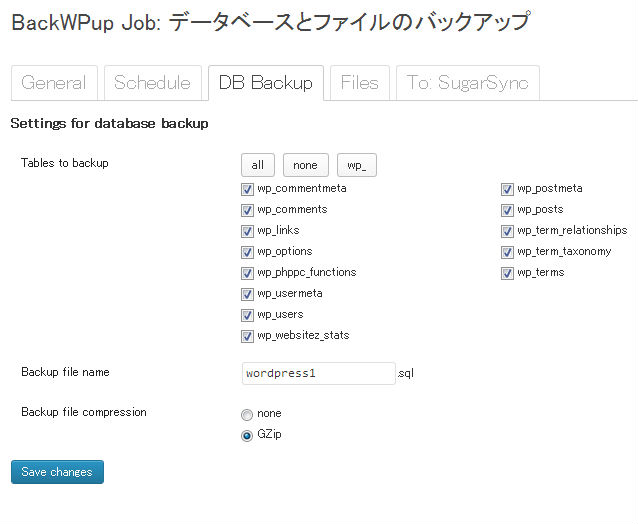This screenshot has width=638, height=524.
Task: Uncheck the wp_links table
Action: [x=247, y=231]
